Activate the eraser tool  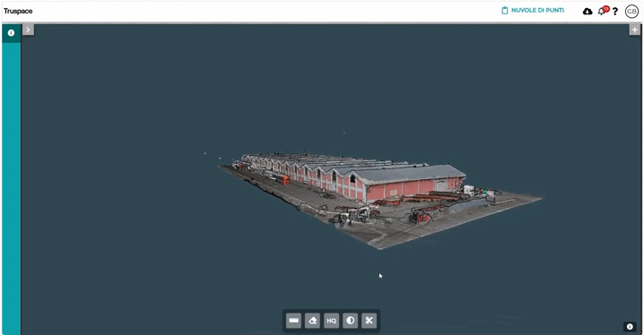[x=312, y=321]
